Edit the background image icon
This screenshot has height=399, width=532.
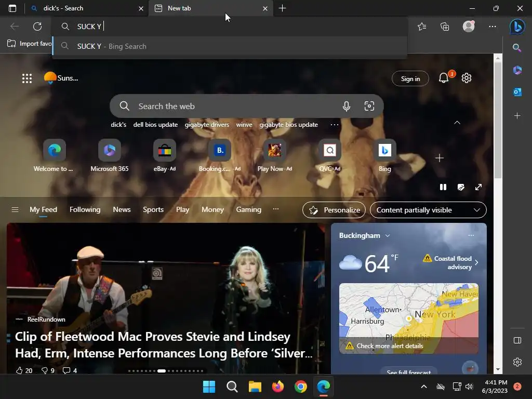461,187
